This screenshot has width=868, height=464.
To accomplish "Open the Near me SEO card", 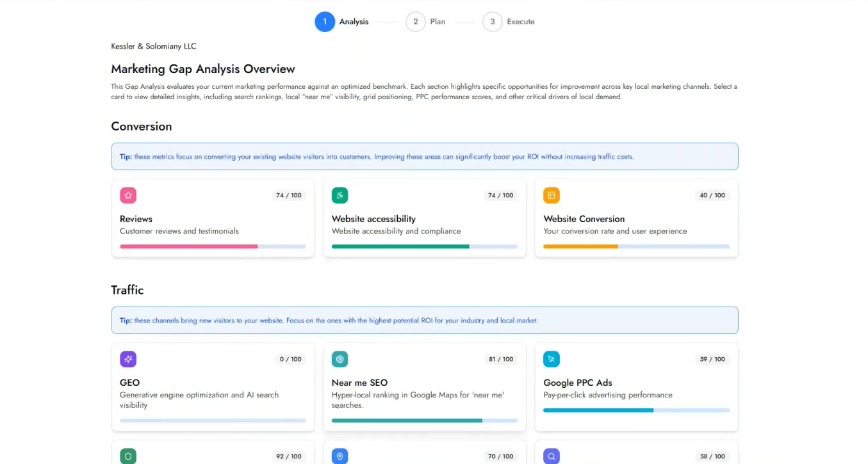I will coord(425,387).
